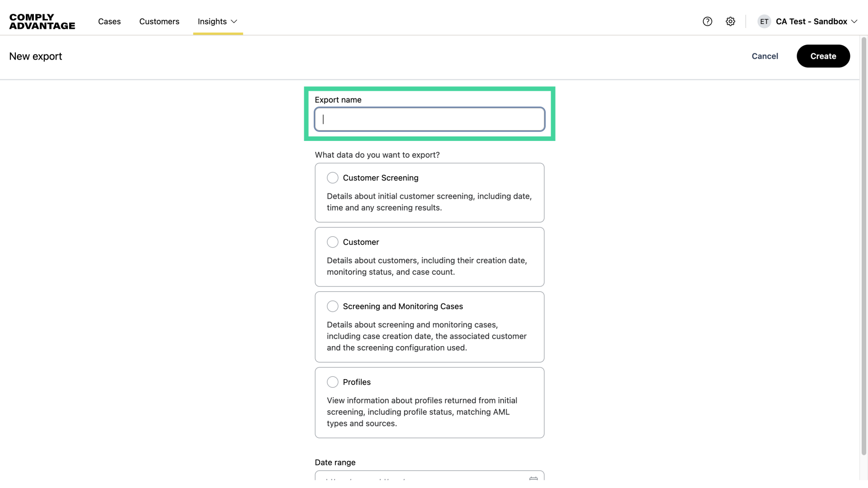Click inside the Export name field

(x=429, y=119)
